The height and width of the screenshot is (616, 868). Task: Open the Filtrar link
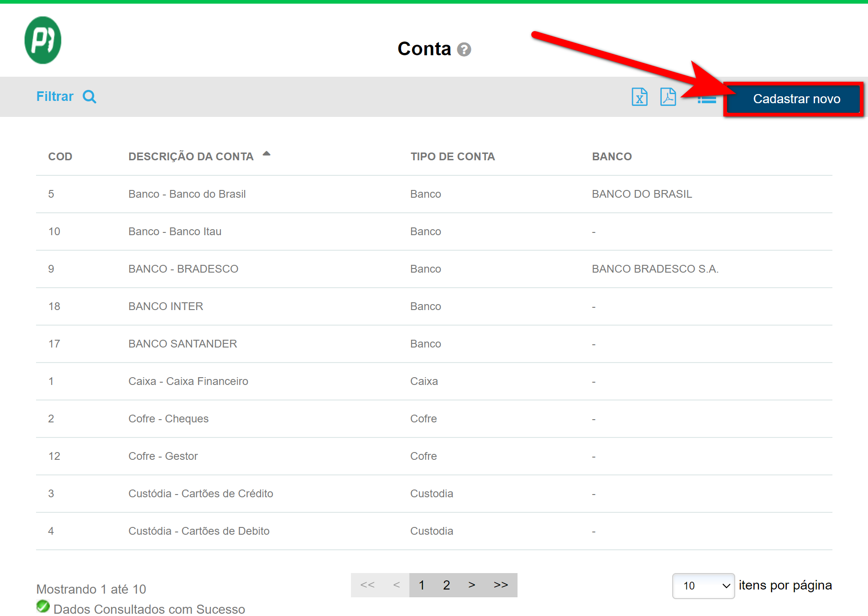pyautogui.click(x=55, y=97)
